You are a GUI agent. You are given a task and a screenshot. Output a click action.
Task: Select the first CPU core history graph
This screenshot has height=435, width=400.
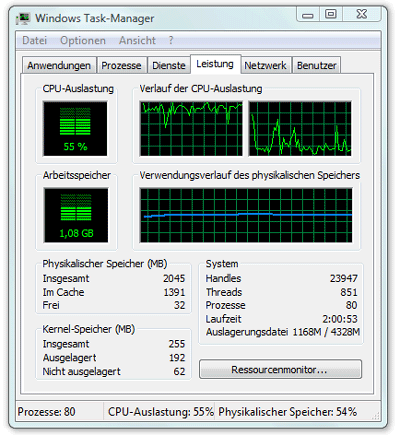[x=191, y=129]
